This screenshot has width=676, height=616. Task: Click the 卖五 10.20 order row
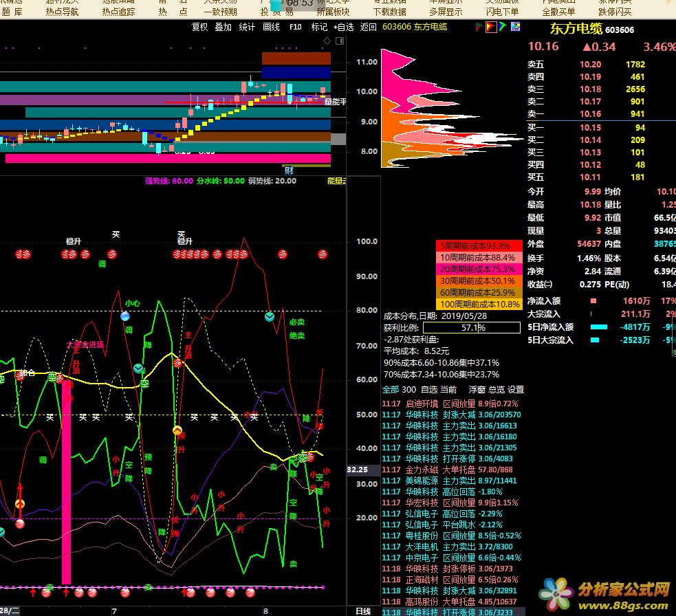pyautogui.click(x=587, y=64)
